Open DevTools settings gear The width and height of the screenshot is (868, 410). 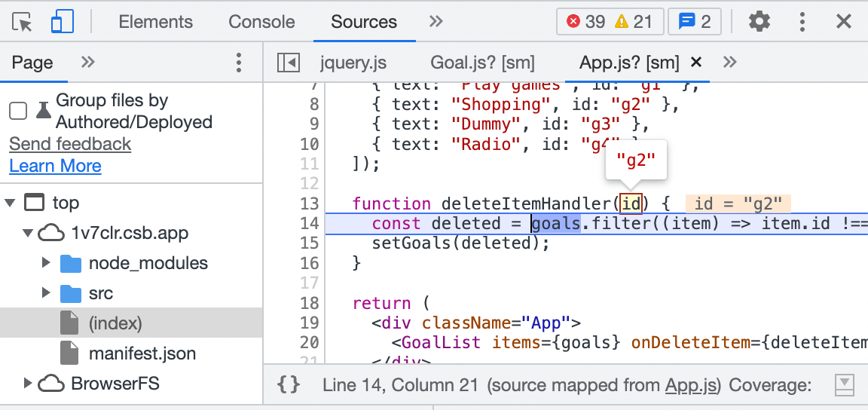pos(759,22)
